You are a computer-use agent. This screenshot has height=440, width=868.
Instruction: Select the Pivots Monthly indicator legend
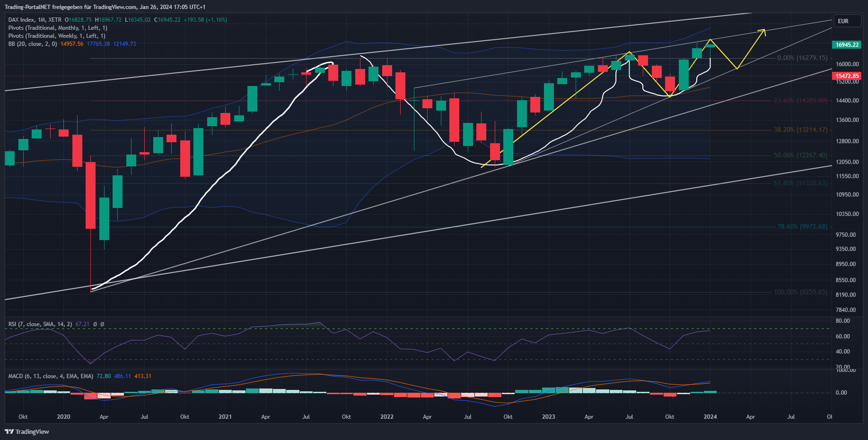[57, 28]
